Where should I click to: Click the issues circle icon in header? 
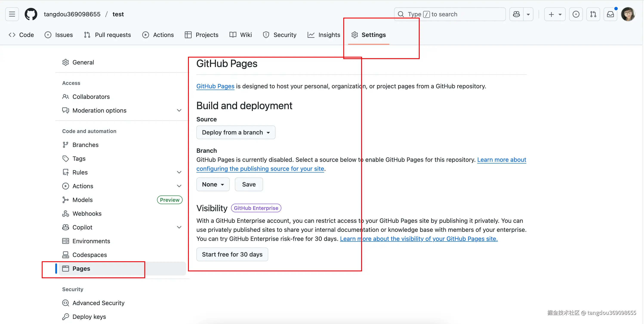click(576, 14)
